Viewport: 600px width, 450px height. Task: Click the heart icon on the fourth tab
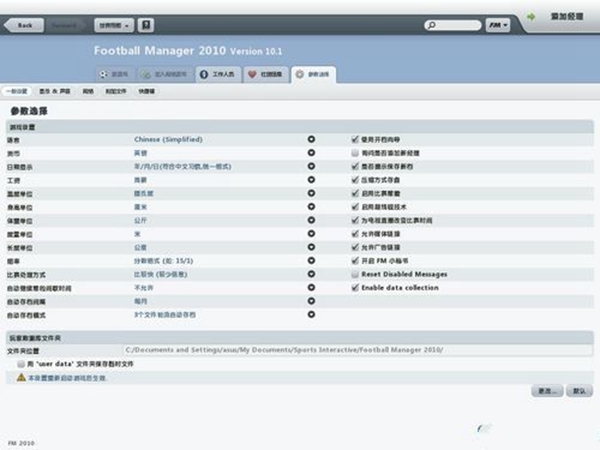pos(252,74)
